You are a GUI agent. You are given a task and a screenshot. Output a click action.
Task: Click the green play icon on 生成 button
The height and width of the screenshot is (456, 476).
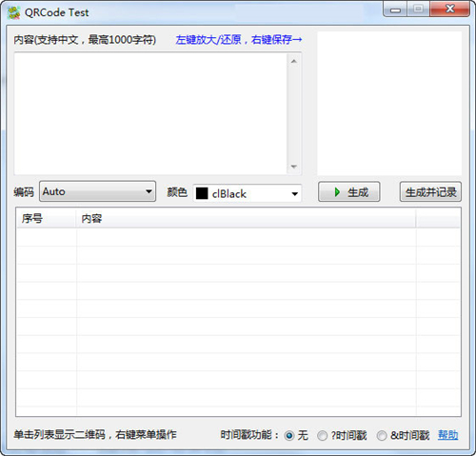coord(337,192)
